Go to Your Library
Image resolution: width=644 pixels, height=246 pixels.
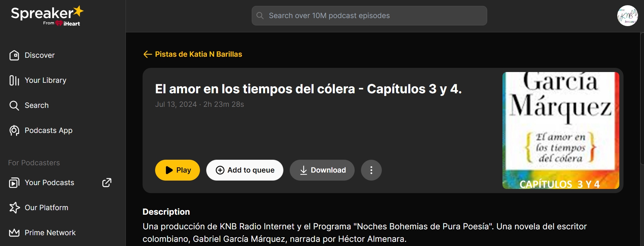46,80
